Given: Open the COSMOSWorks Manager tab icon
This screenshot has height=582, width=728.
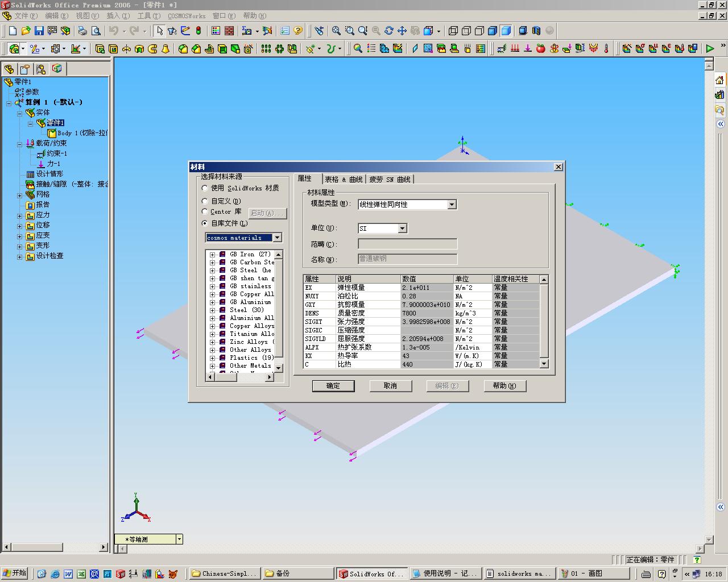Looking at the screenshot, I should tap(57, 69).
